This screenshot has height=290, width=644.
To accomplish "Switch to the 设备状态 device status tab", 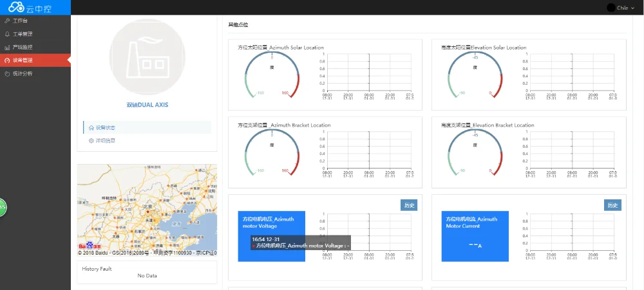I will click(105, 127).
